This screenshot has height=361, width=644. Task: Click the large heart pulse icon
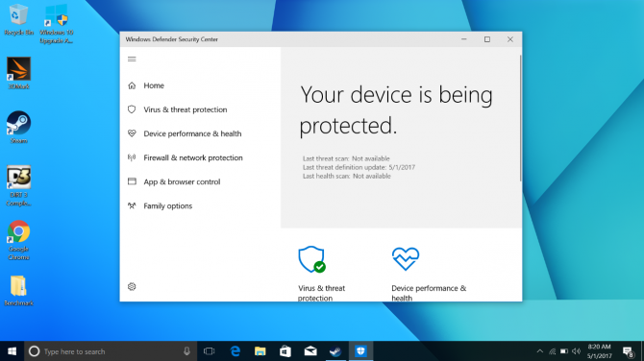(406, 259)
